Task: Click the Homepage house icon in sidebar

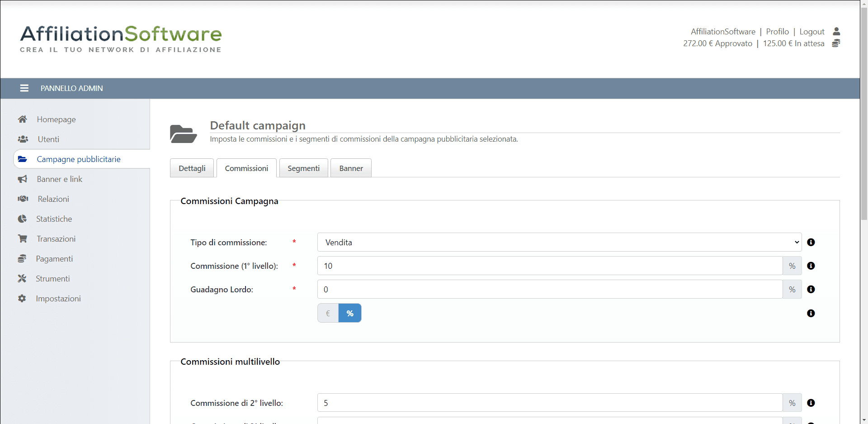Action: coord(22,119)
